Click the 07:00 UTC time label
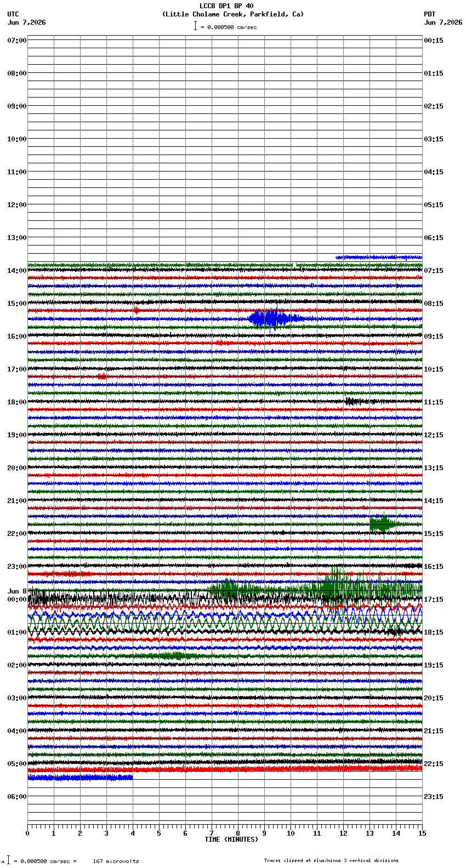Image resolution: width=466 pixels, height=868 pixels. click(x=17, y=41)
